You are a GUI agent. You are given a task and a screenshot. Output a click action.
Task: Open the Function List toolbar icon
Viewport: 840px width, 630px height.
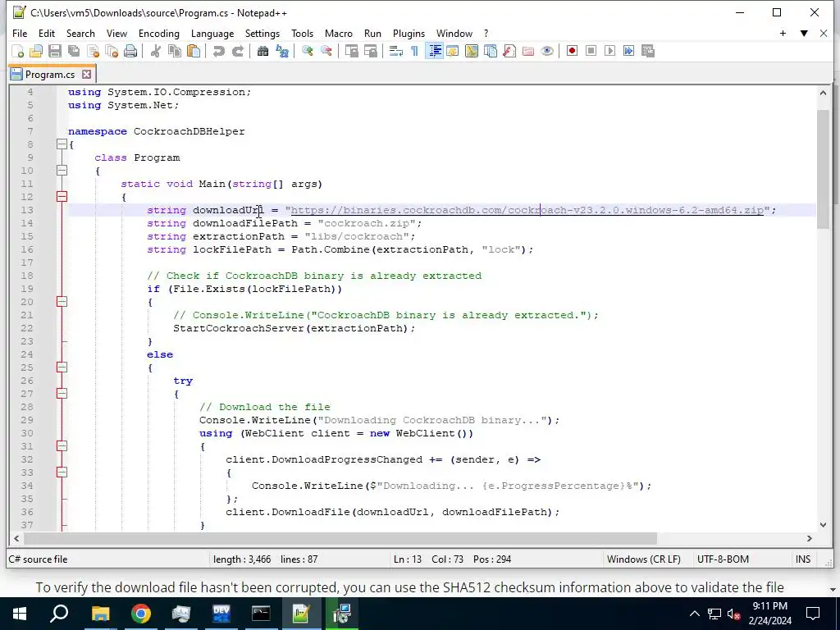509,51
